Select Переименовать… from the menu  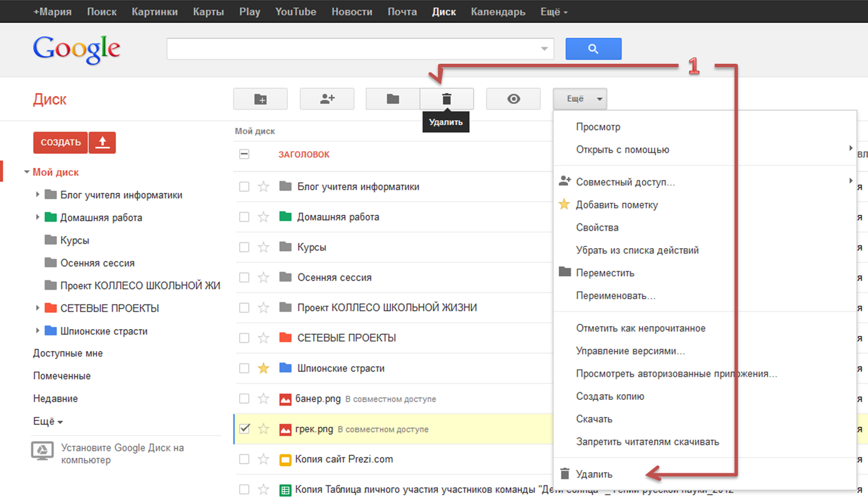(616, 296)
